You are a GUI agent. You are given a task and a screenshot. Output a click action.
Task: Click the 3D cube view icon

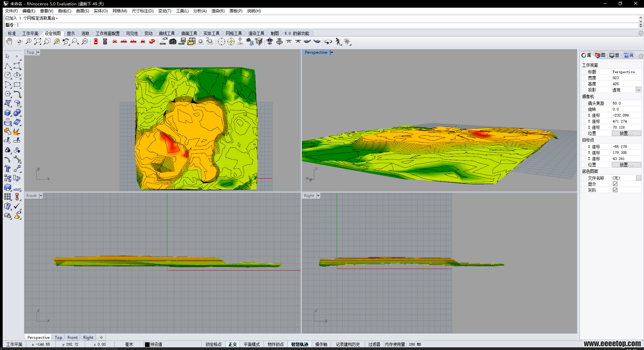click(x=259, y=41)
